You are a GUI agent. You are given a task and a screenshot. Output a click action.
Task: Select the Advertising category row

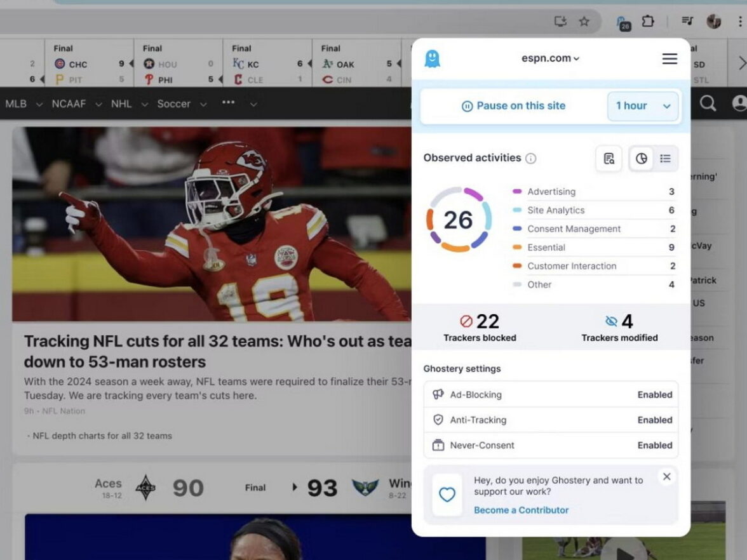coord(593,192)
